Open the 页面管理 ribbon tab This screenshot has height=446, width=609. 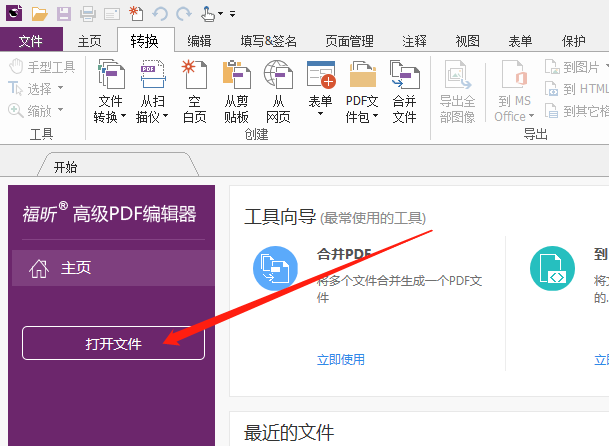coord(350,41)
